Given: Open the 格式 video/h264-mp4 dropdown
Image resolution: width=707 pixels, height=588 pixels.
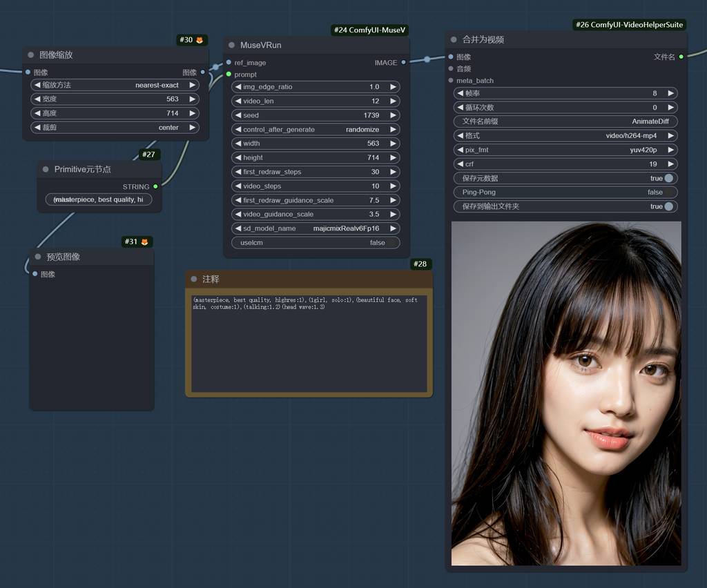Looking at the screenshot, I should (x=565, y=136).
